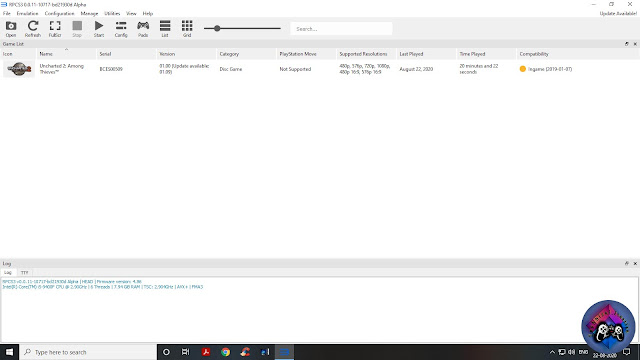Start the selected game
640x360 pixels.
point(99,29)
